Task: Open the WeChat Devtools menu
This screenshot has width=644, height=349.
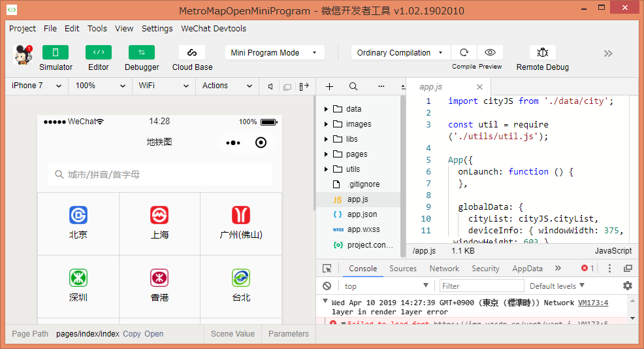Action: pyautogui.click(x=214, y=28)
